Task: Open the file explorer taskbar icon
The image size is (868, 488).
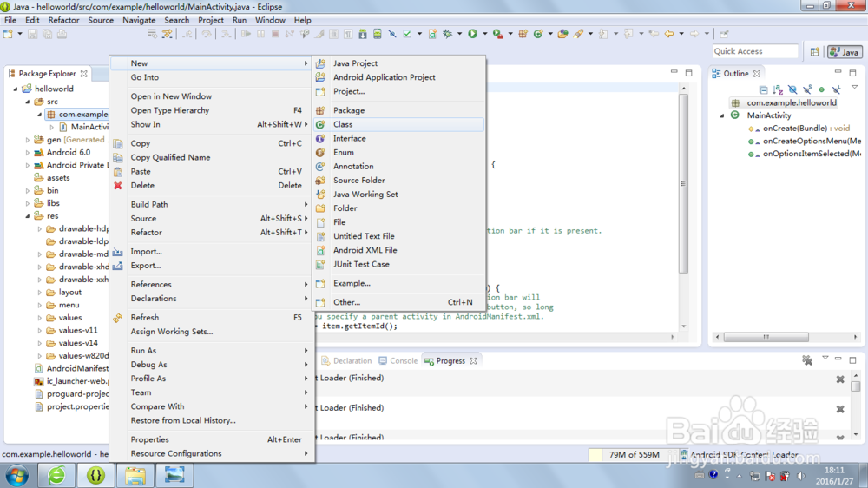Action: [135, 475]
